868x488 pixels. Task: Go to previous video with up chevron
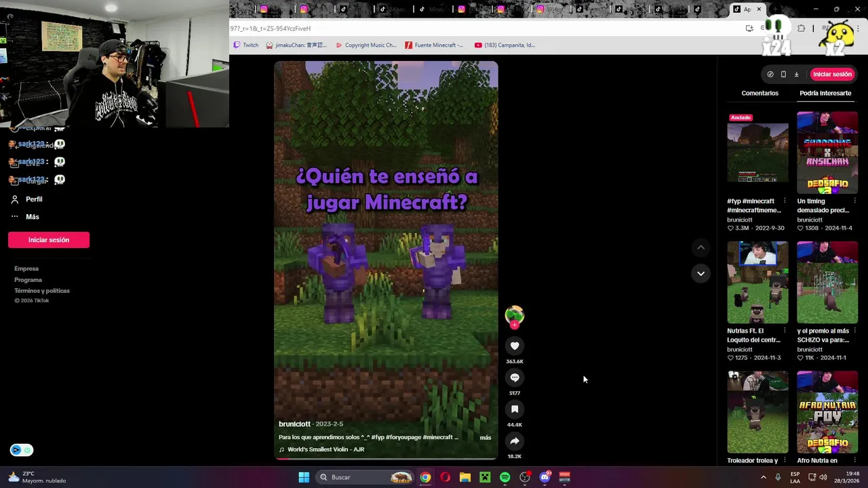[x=701, y=247]
